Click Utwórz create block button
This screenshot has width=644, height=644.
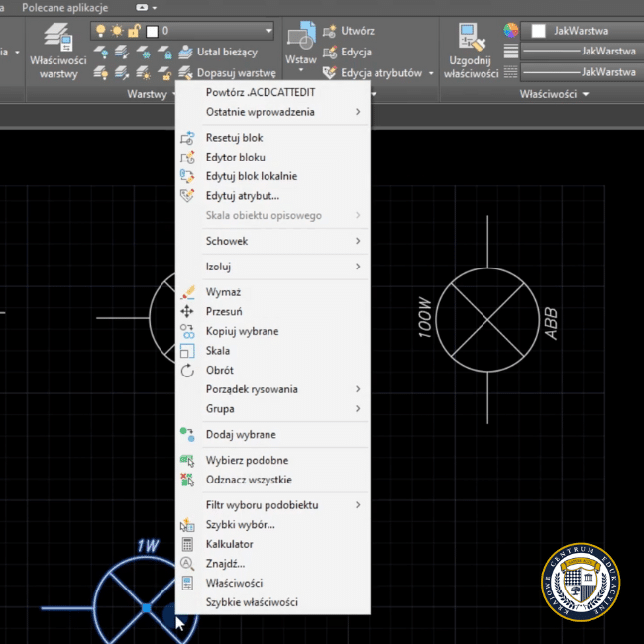tap(349, 31)
